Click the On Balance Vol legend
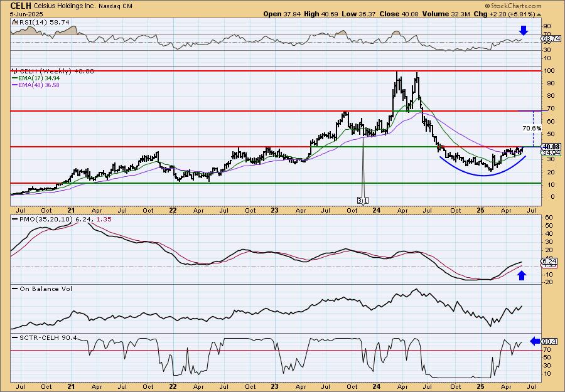This screenshot has width=565, height=392. click(42, 289)
